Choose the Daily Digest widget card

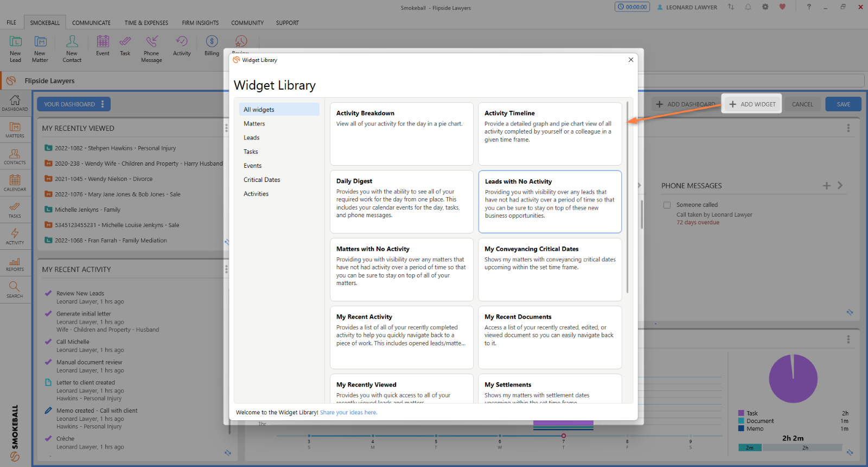point(401,201)
